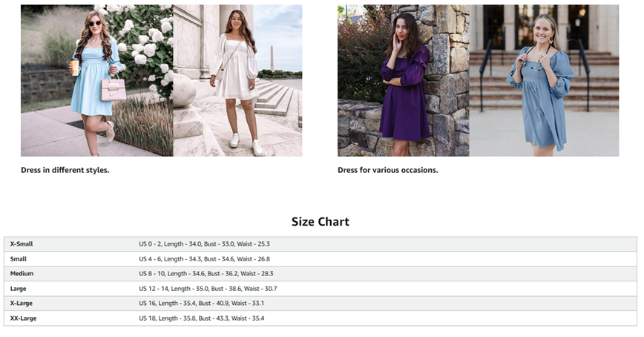The width and height of the screenshot is (644, 337).
Task: Click the US 4 - 6 measurements text
Action: [x=204, y=259]
